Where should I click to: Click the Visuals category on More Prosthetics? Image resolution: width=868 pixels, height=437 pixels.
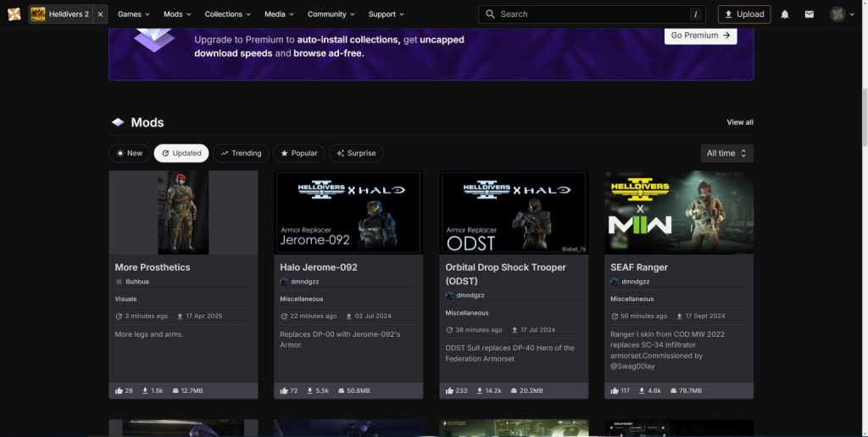(x=125, y=299)
